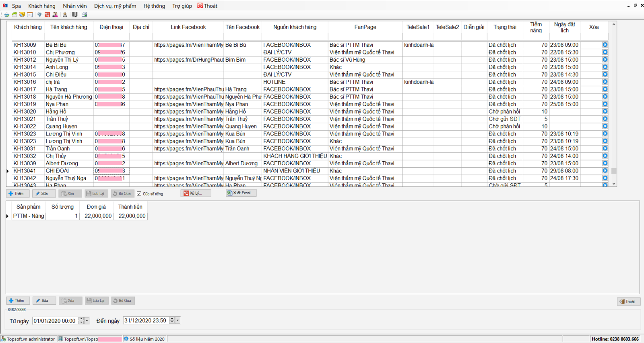This screenshot has height=343, width=644.
Task: Click delete icon in row KH13014
Action: click(605, 67)
